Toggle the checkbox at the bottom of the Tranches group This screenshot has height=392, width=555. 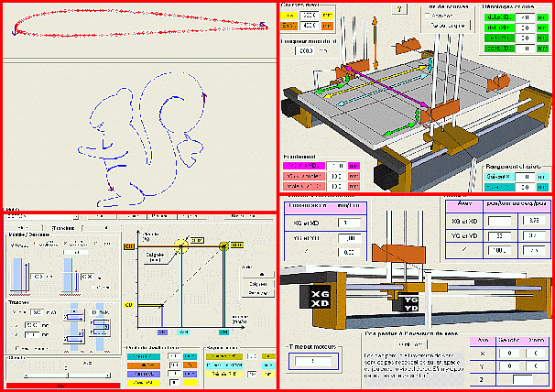17,349
